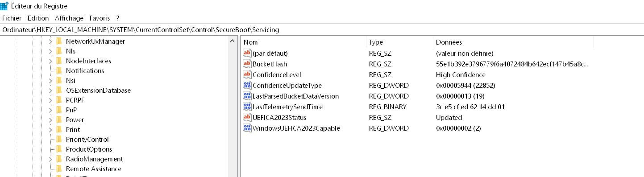
Task: Click the Données column header
Action: click(513, 42)
